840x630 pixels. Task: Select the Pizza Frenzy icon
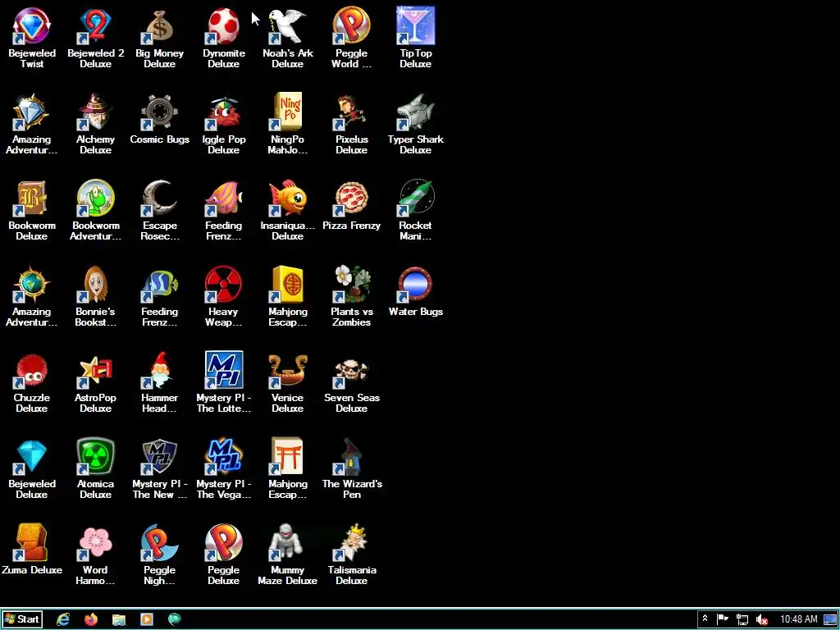[351, 199]
